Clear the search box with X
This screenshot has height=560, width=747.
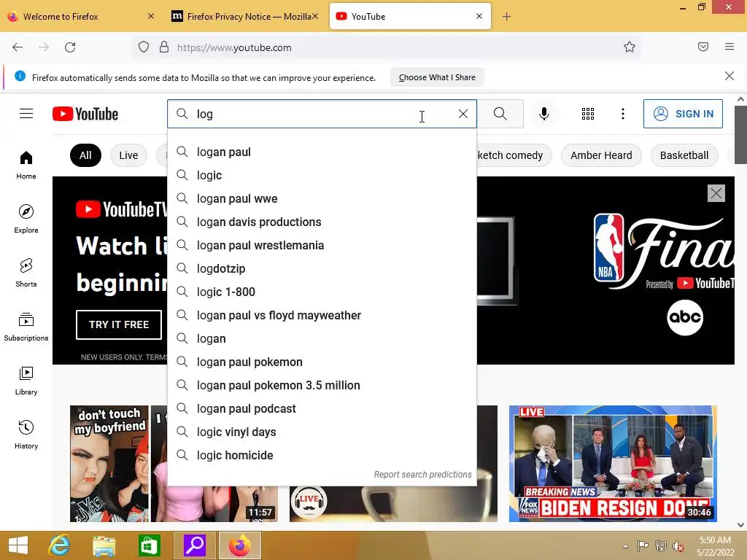tap(463, 114)
